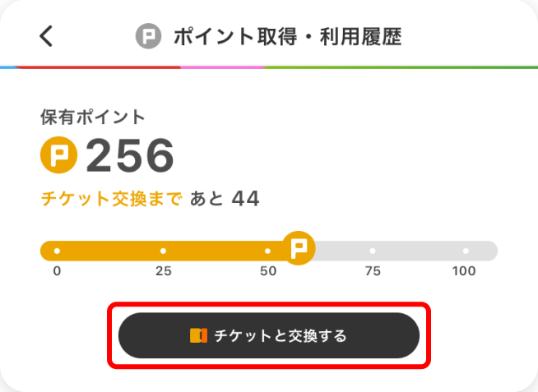Viewport: 538px width, 392px height.
Task: Click the 0 point dot on progress bar
Action: [x=57, y=251]
